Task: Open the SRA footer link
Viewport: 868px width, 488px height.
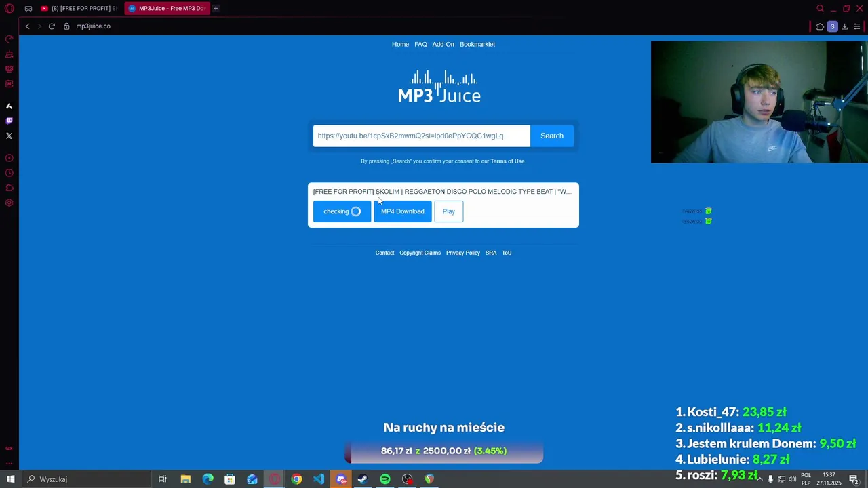Action: coord(491,253)
